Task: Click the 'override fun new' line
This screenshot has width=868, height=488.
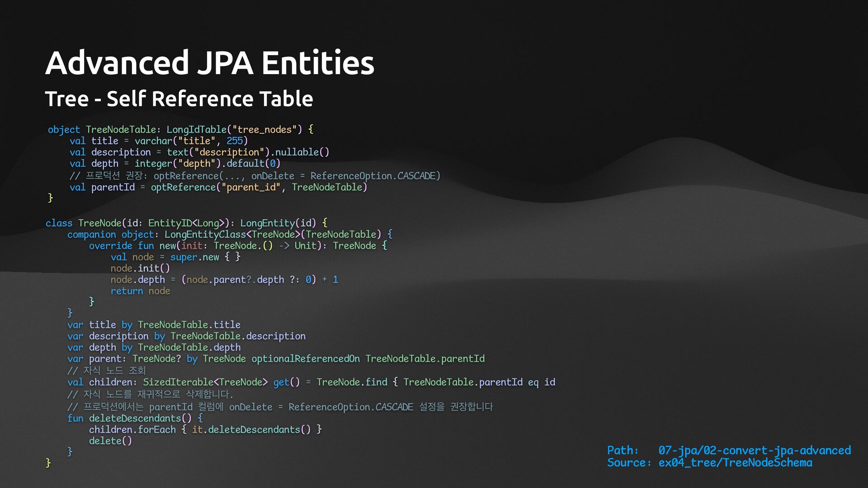Action: click(x=238, y=246)
